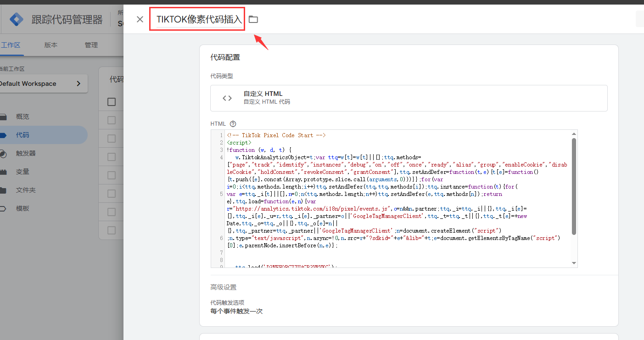Check the second tag row checkbox

[112, 139]
